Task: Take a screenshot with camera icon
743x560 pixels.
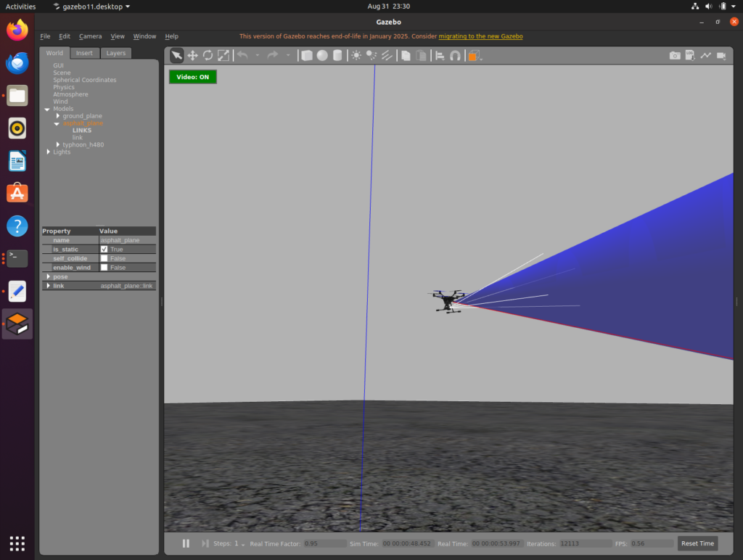Action: (675, 56)
